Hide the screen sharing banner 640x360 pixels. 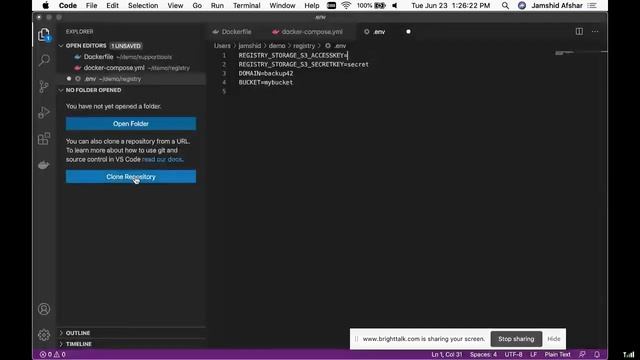point(553,339)
